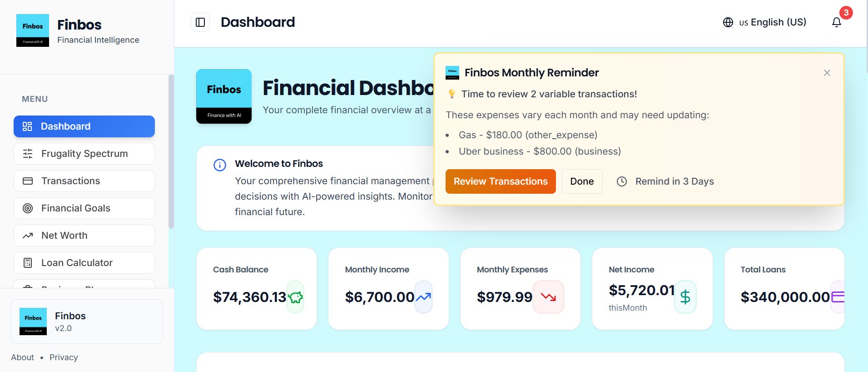Open the Net Worth page

[84, 236]
